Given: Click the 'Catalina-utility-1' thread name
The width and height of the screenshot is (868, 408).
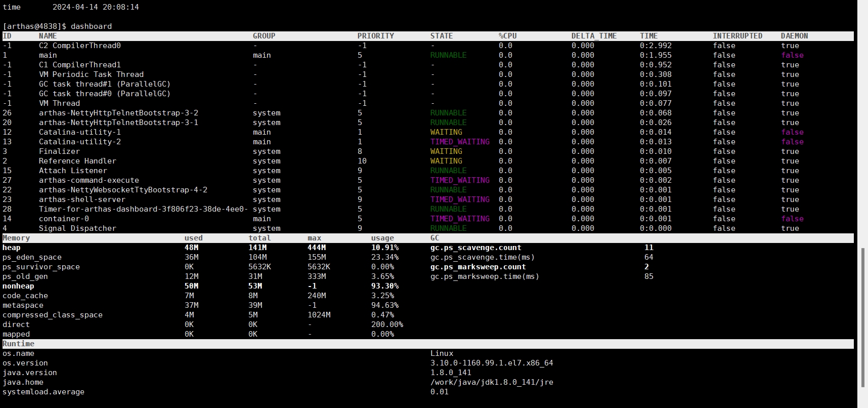Looking at the screenshot, I should (x=80, y=132).
